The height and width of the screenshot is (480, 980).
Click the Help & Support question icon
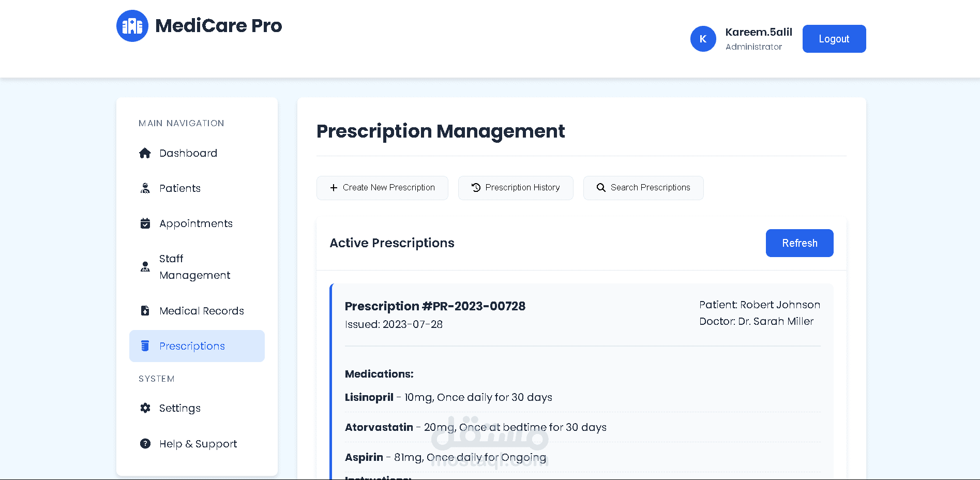(x=145, y=444)
